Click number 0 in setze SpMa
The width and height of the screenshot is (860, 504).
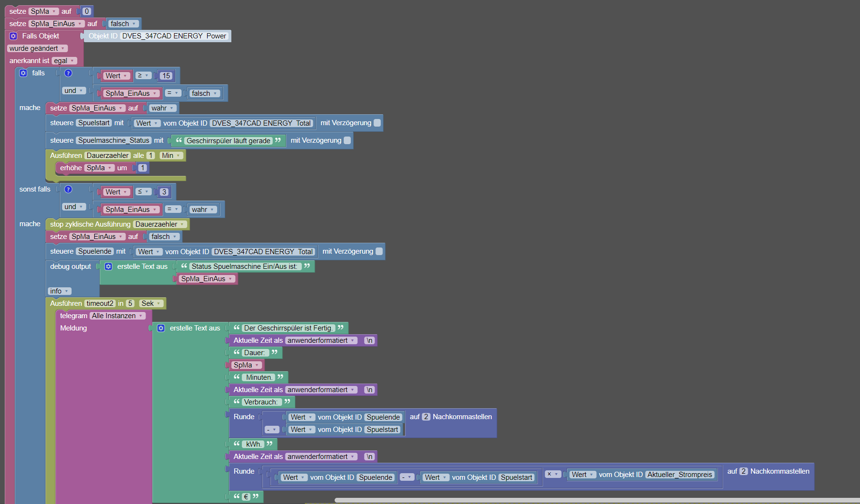point(87,11)
